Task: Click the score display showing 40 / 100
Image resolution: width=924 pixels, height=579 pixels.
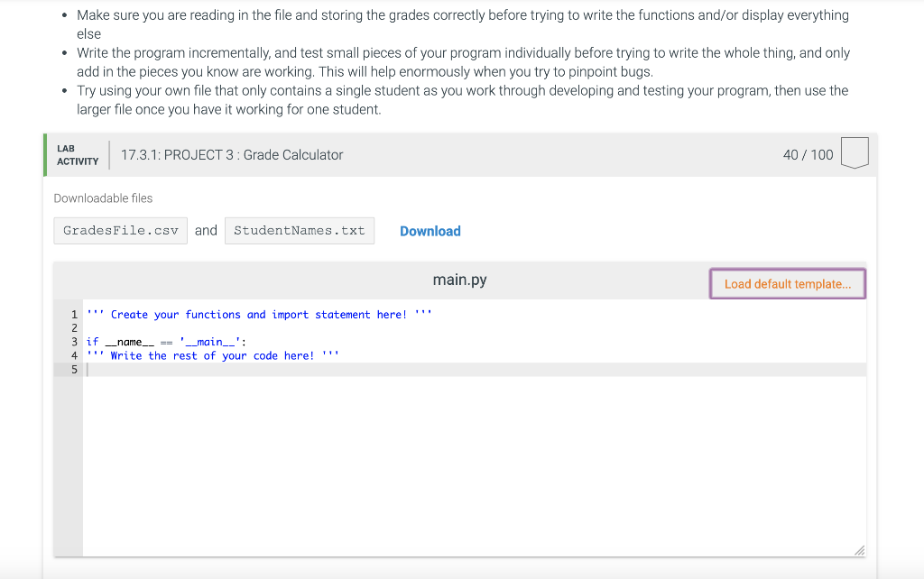Action: click(x=808, y=154)
